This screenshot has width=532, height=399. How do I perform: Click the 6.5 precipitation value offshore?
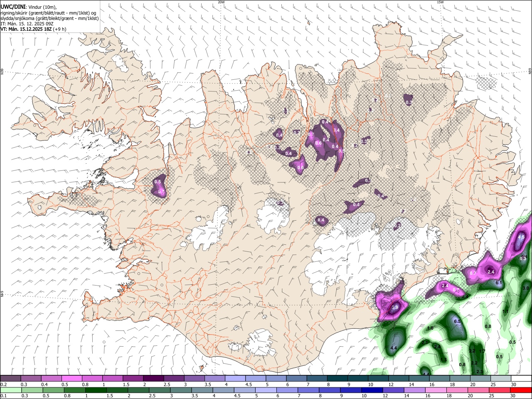point(457,322)
